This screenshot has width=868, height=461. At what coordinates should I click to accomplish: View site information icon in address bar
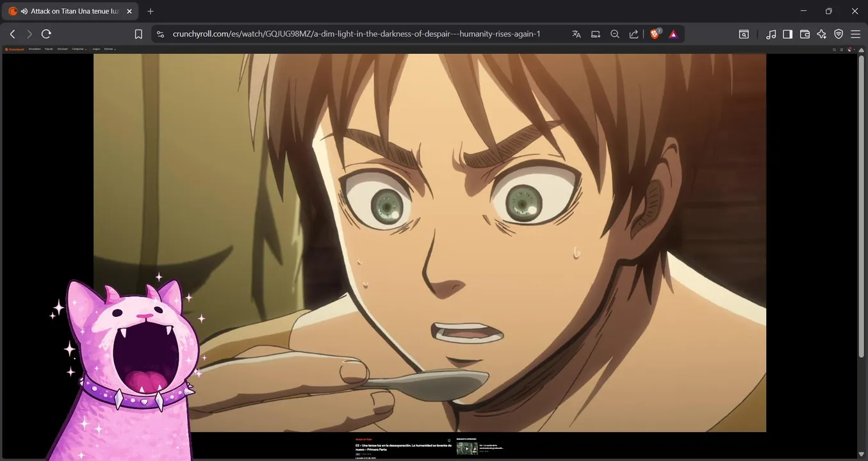(160, 34)
